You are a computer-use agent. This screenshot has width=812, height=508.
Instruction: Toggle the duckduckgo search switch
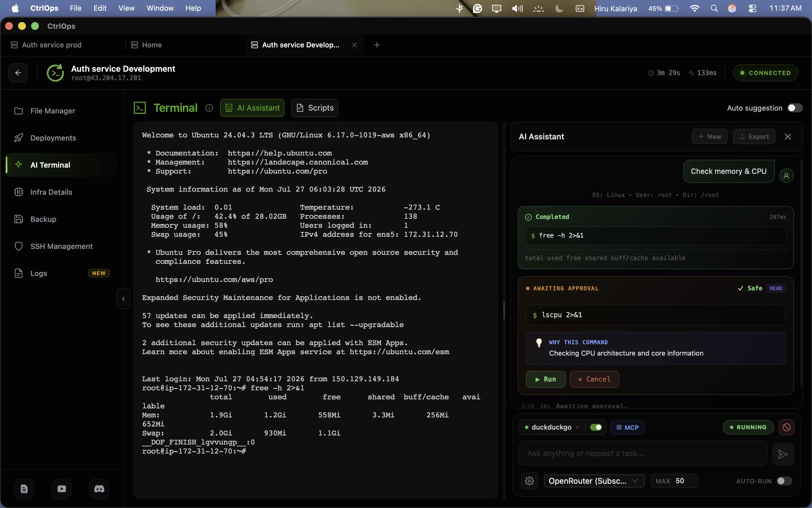point(596,427)
